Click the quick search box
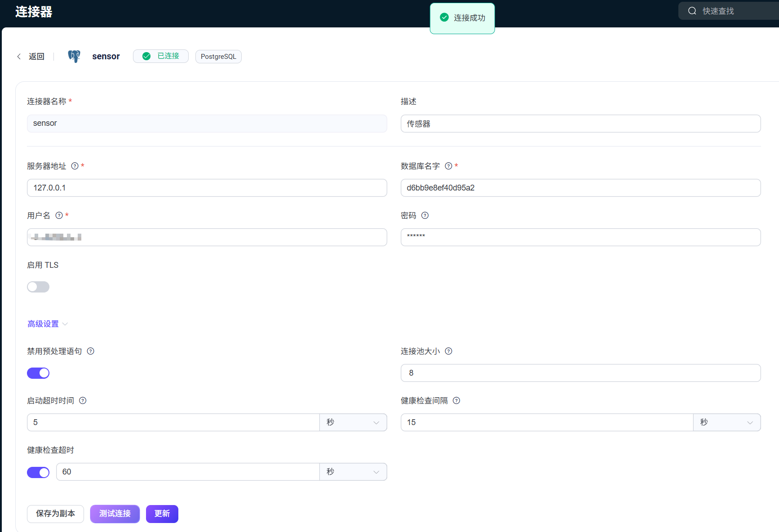The width and height of the screenshot is (779, 532). [729, 11]
